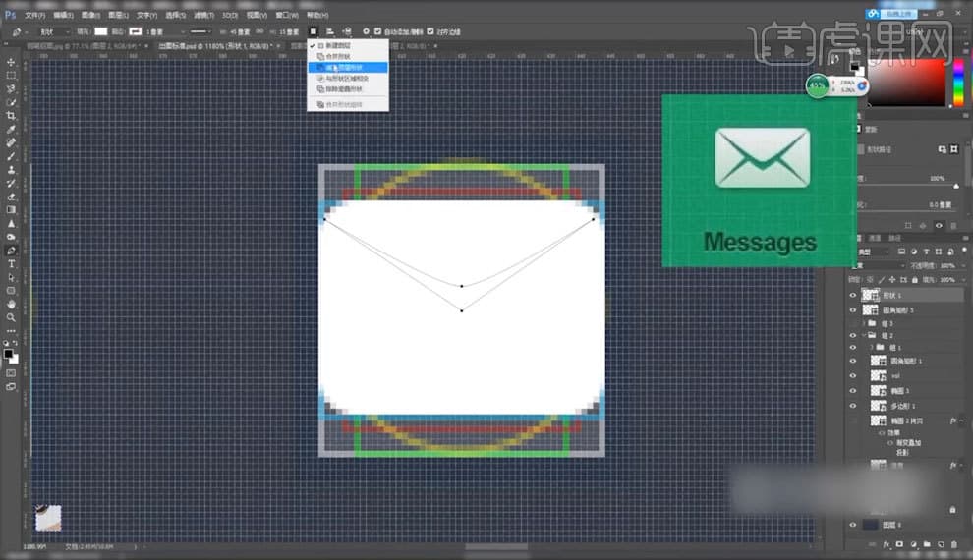Hide the 多边形 1 layer
973x560 pixels.
coord(853,406)
